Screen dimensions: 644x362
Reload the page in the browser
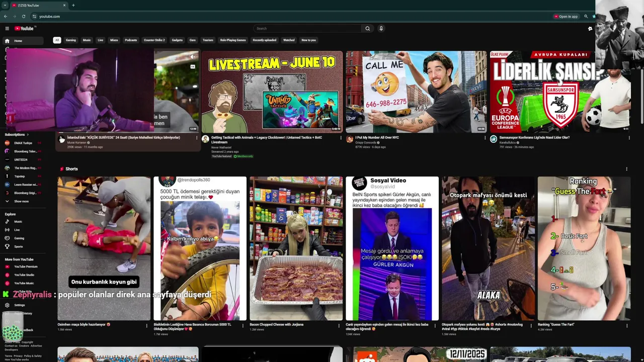(23, 16)
